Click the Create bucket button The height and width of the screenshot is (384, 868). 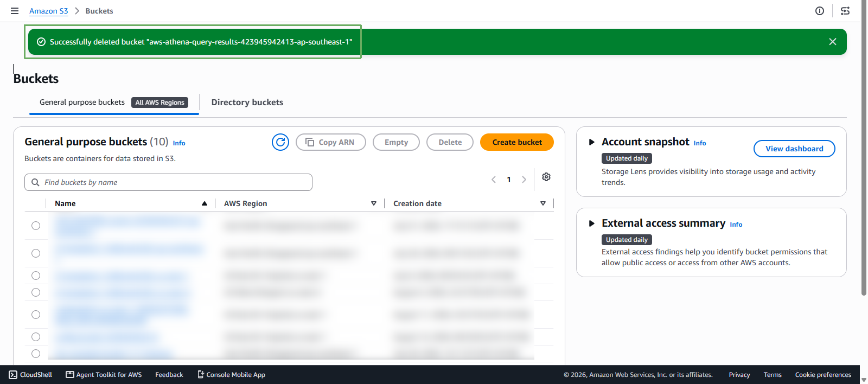coord(517,142)
